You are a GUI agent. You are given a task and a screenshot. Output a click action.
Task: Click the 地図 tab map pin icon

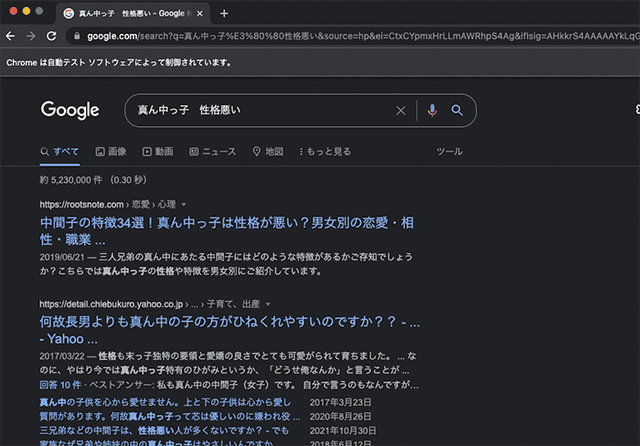(x=256, y=152)
